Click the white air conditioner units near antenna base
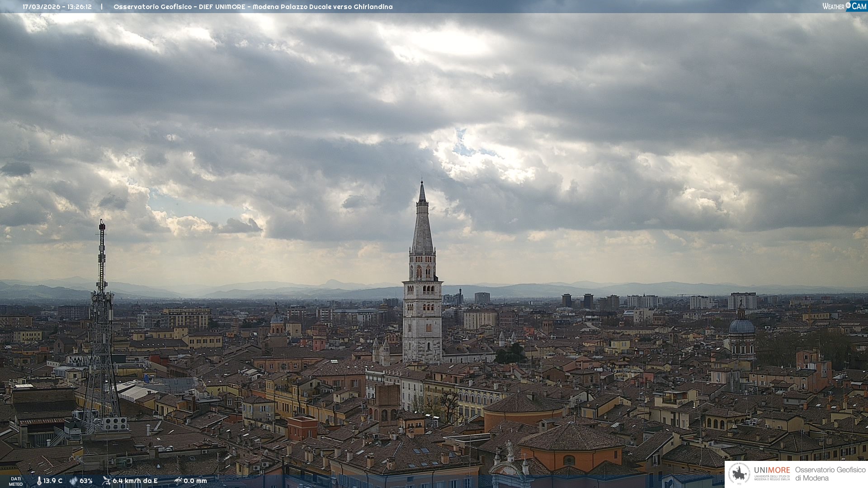Image resolution: width=868 pixels, height=488 pixels. click(x=115, y=423)
